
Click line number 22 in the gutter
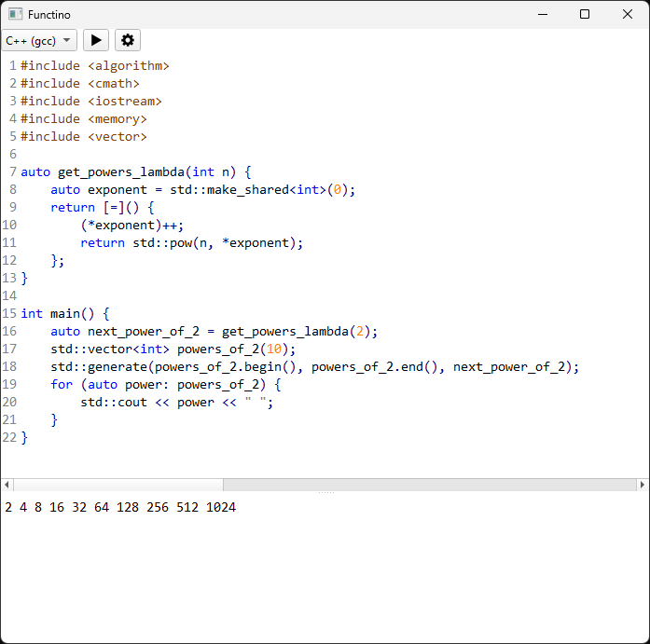point(9,438)
